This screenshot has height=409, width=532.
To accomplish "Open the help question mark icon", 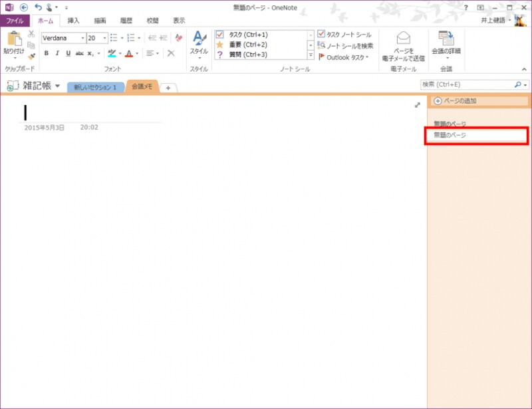I will click(466, 7).
